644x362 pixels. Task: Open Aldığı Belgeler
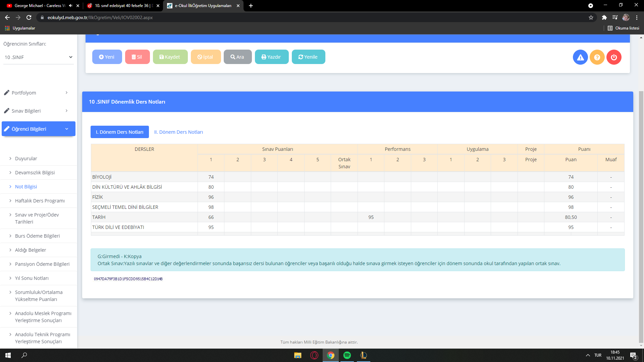click(x=31, y=250)
